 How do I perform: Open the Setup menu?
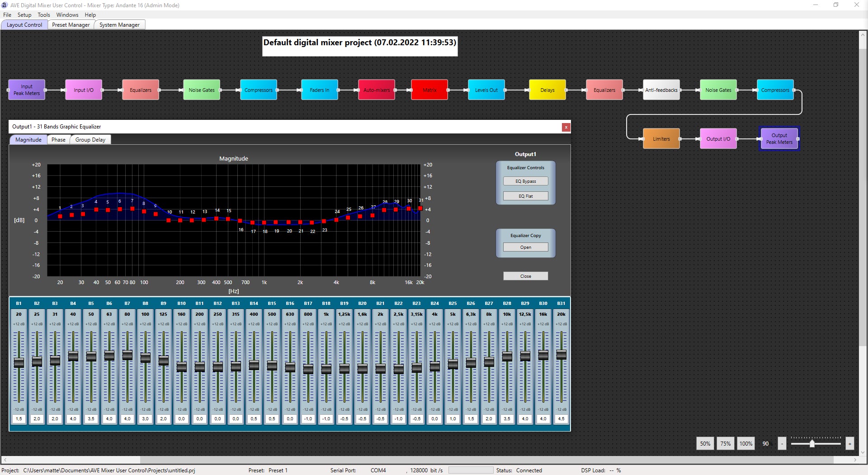[24, 15]
